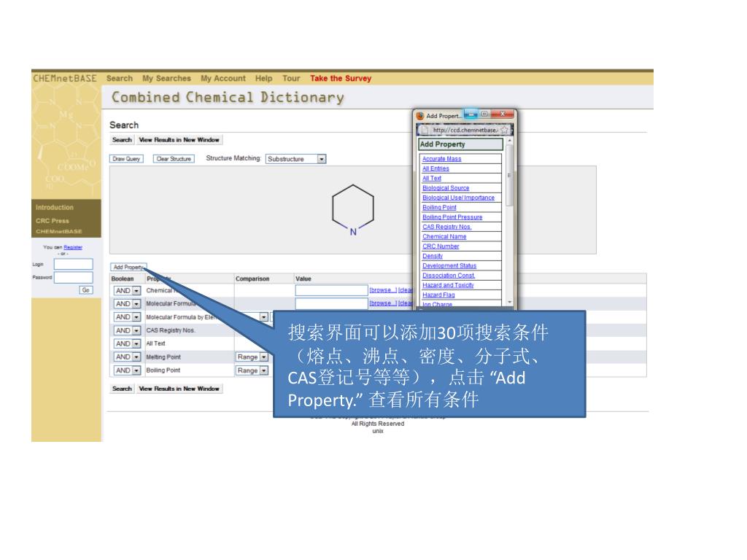747x560 pixels.
Task: Select CRC Number property link
Action: (x=441, y=246)
